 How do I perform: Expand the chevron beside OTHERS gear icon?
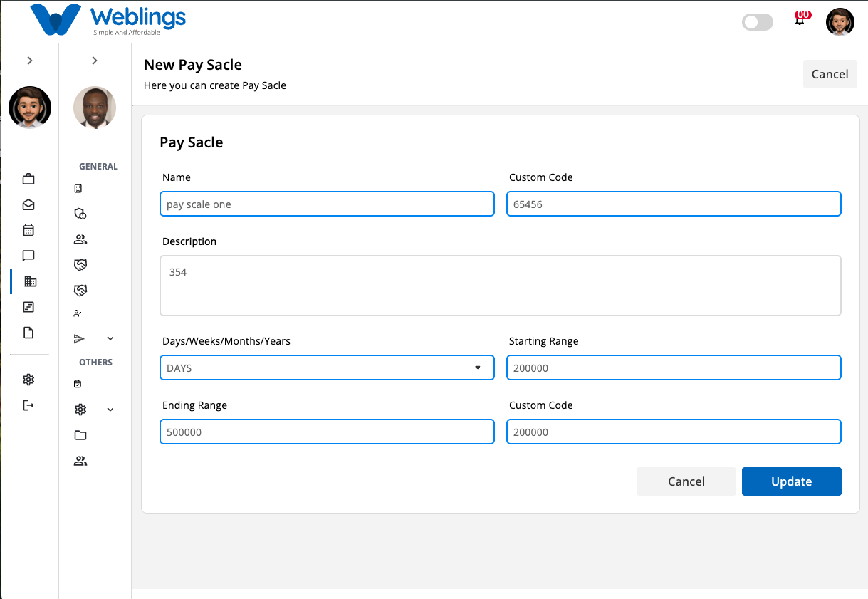pos(110,410)
